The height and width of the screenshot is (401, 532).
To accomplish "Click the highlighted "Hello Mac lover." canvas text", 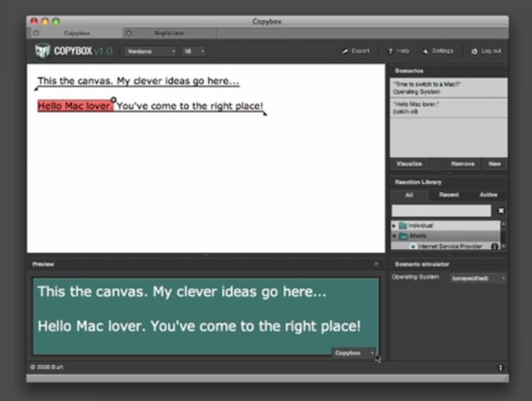I will pyautogui.click(x=75, y=106).
